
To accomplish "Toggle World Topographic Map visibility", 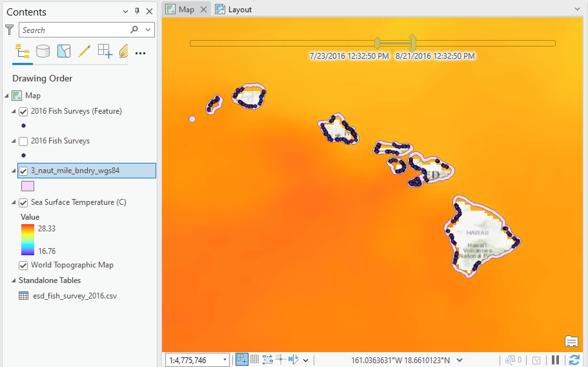I will (24, 265).
